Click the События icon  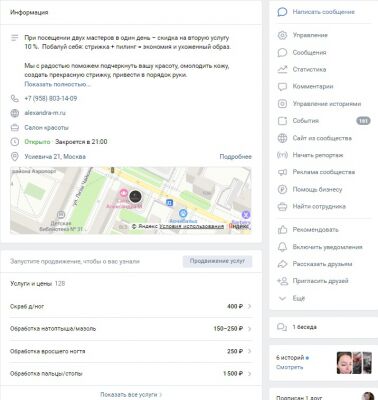[x=282, y=121]
